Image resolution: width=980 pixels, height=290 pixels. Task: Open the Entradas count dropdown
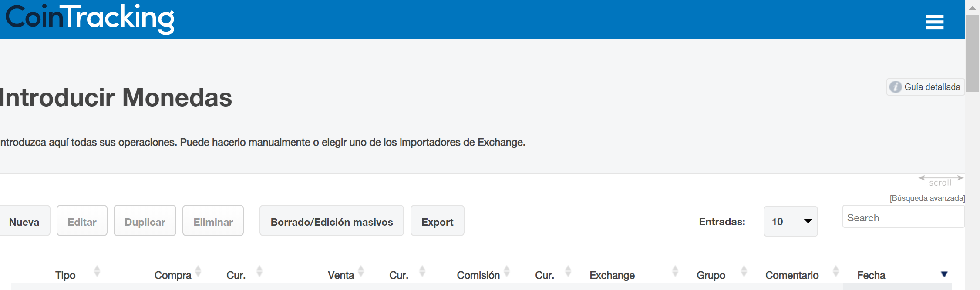click(790, 221)
